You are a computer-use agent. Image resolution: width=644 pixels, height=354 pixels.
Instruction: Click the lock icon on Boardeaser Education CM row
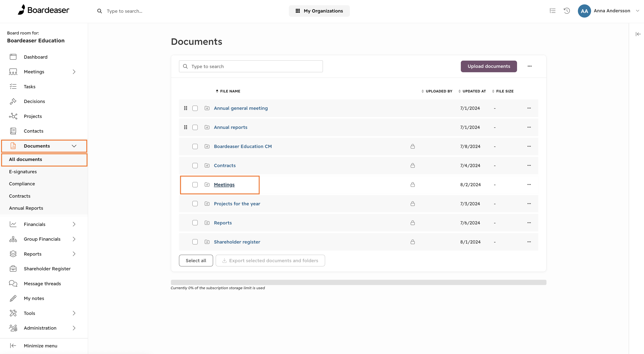click(412, 146)
